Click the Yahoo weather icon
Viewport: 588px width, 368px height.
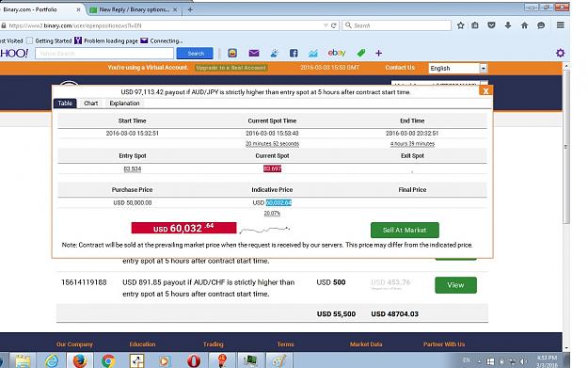(274, 53)
